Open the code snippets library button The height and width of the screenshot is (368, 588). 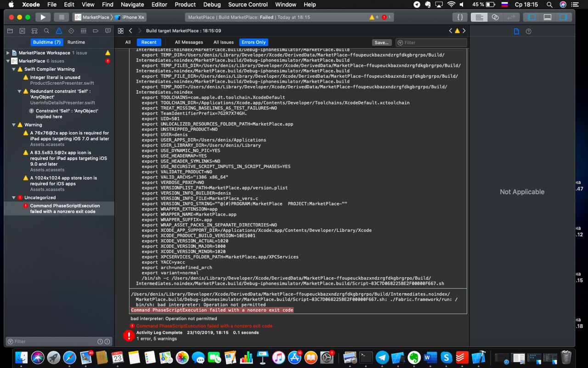tap(460, 17)
